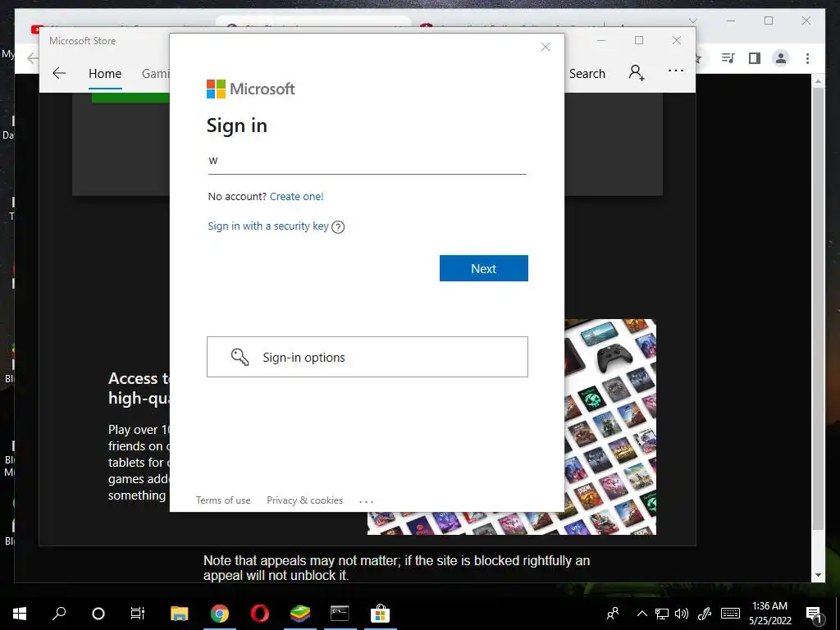Open Chrome profile avatar

click(781, 58)
